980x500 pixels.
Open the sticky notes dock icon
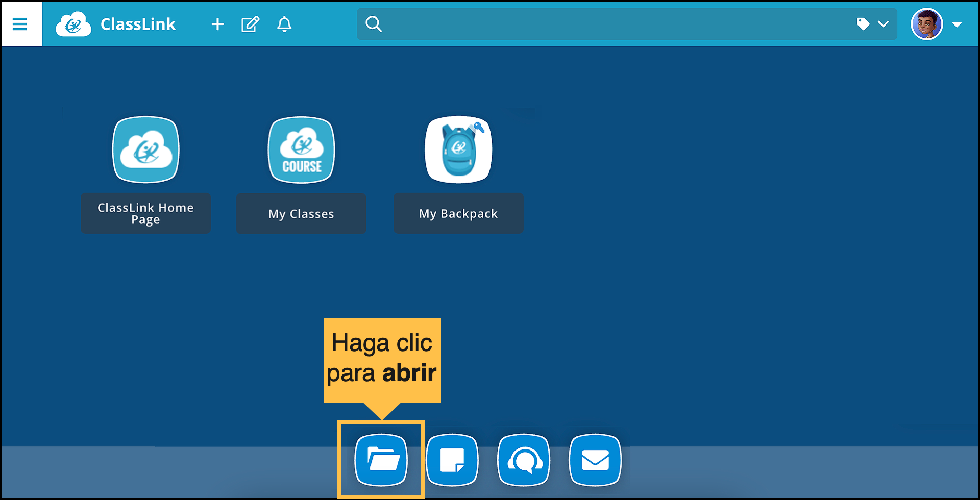(452, 460)
